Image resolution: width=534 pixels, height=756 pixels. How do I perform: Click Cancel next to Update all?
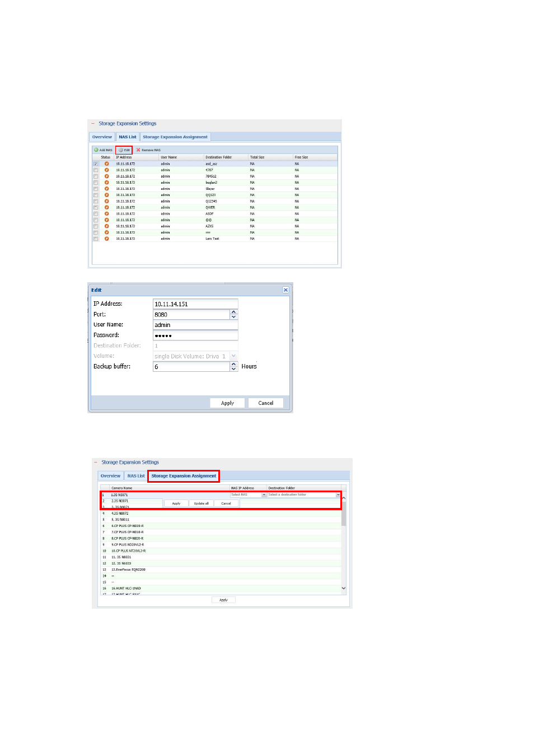(226, 503)
